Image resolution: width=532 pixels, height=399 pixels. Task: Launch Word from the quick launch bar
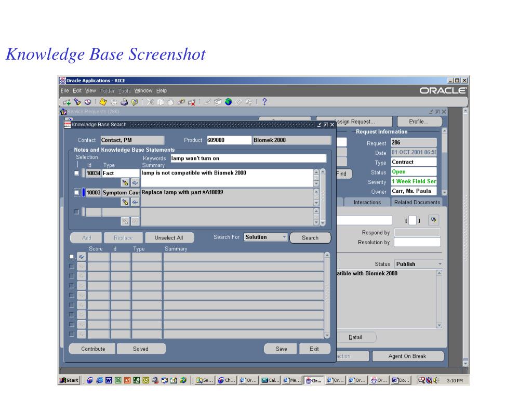109,380
